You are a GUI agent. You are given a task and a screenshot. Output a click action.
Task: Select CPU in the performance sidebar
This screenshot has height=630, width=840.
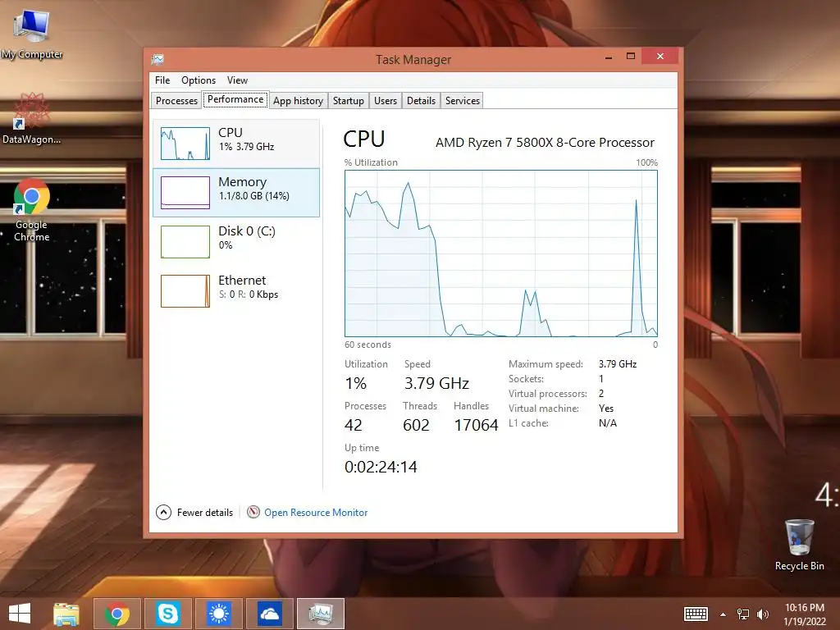tap(236, 144)
